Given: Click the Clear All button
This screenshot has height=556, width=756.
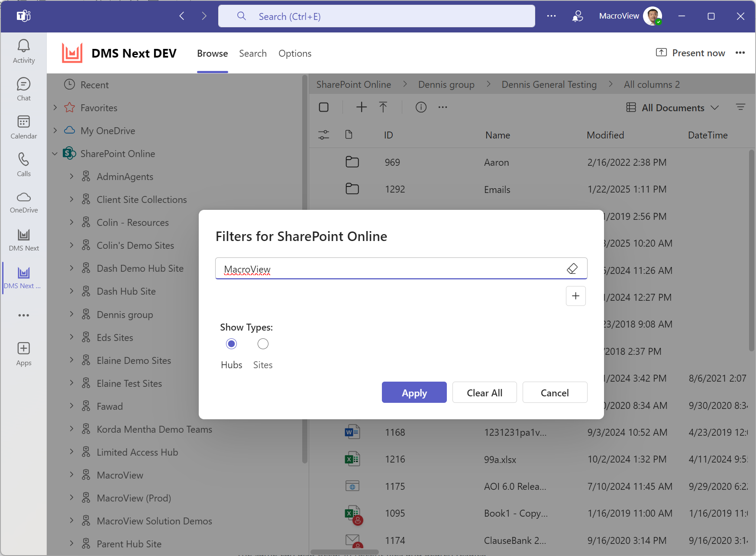Looking at the screenshot, I should 485,392.
